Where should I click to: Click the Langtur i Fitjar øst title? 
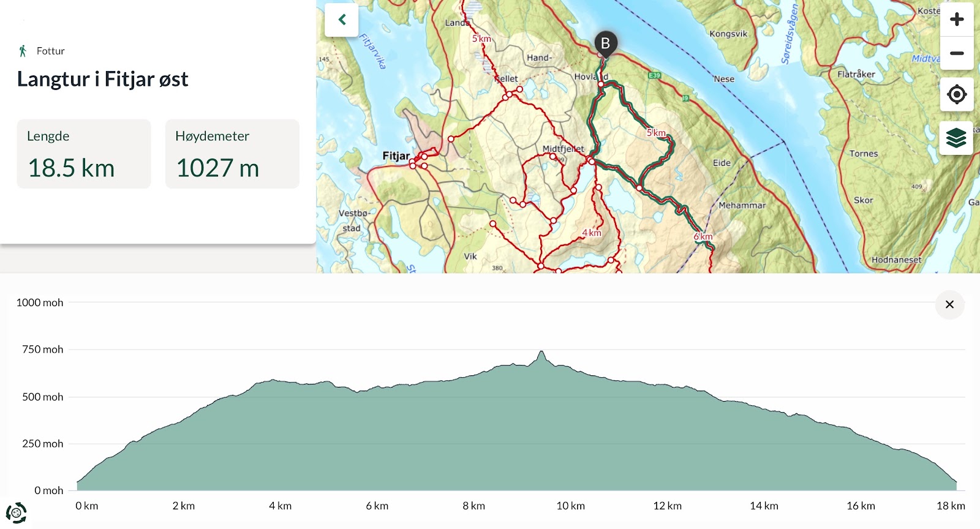click(x=102, y=80)
